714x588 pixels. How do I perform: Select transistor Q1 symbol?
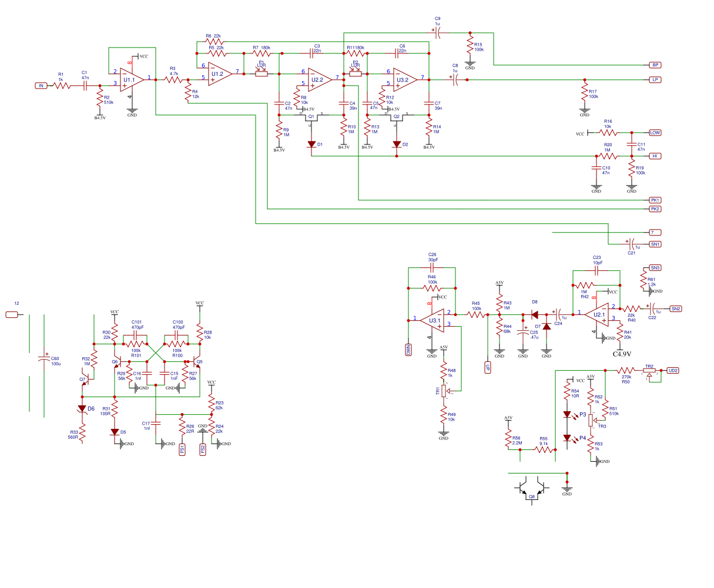pos(311,116)
